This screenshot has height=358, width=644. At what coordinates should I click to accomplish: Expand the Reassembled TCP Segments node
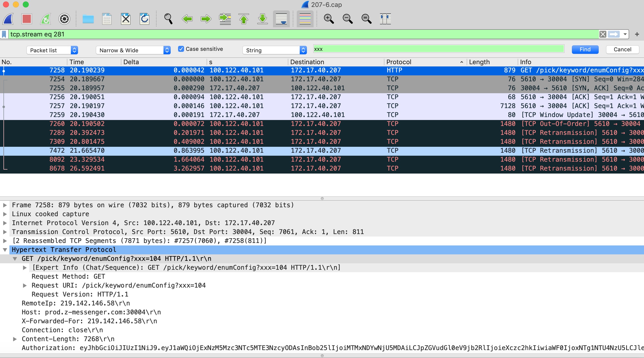5,241
